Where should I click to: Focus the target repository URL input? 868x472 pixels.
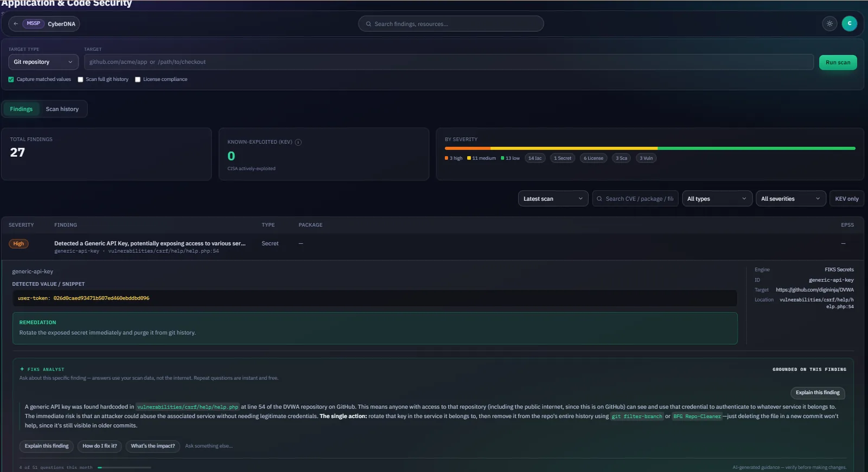click(449, 62)
